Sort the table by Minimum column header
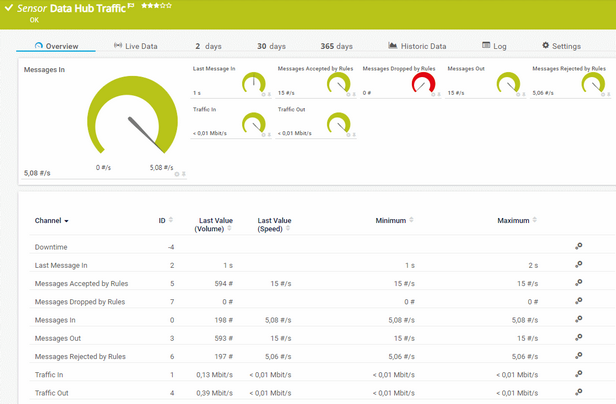The width and height of the screenshot is (616, 404). click(393, 220)
